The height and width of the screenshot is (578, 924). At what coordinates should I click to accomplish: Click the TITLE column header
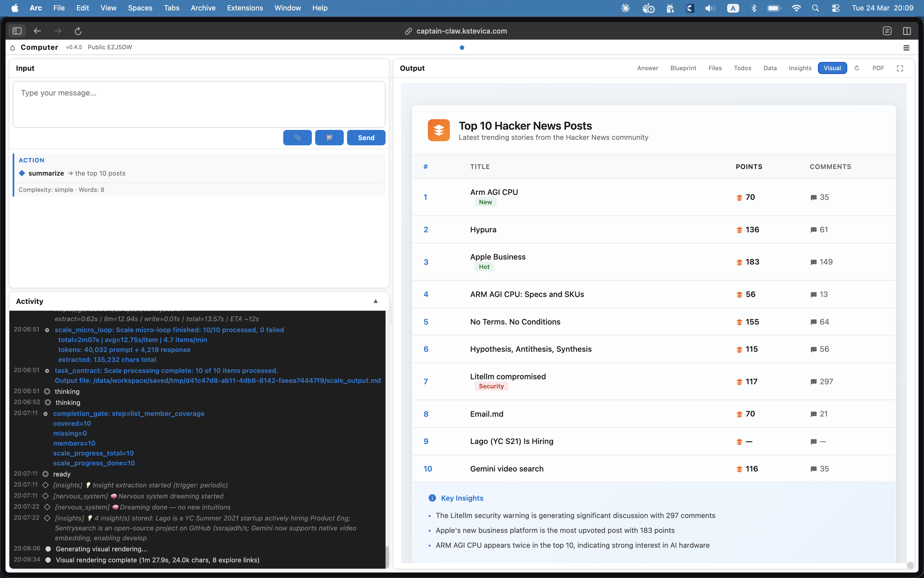[480, 167]
